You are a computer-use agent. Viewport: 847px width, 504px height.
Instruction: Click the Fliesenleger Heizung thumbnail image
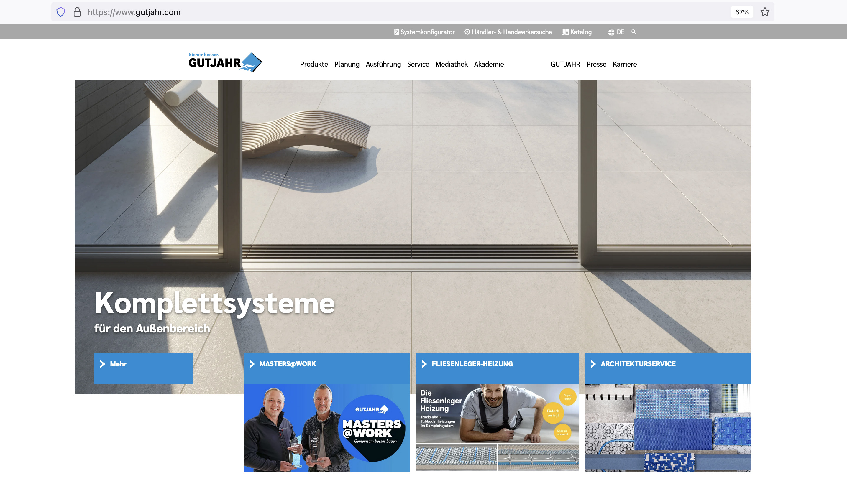(x=497, y=427)
